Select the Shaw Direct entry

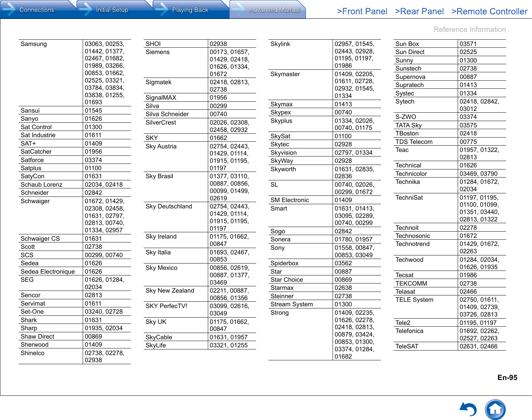[37, 336]
